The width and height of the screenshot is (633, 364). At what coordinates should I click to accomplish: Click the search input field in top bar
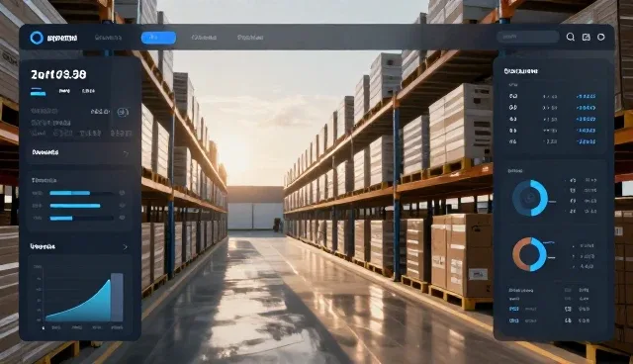tap(527, 38)
